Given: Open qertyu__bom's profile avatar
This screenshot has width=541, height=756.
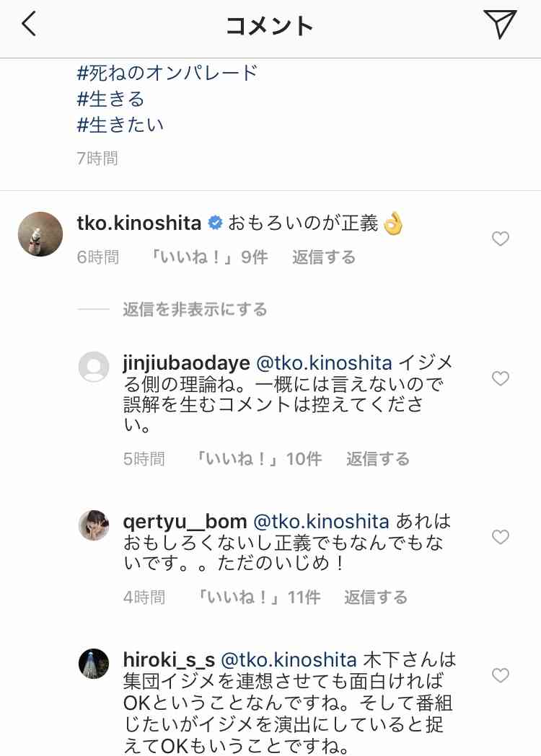Looking at the screenshot, I should coord(93,525).
